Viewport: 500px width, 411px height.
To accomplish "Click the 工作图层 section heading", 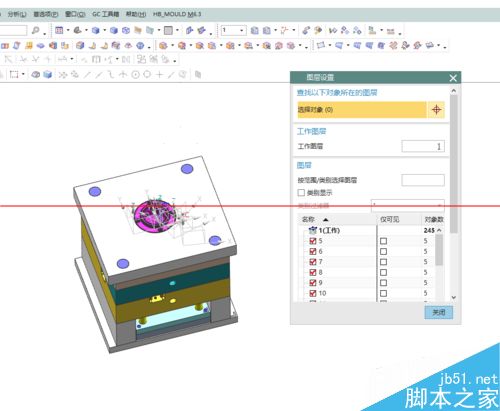I will pos(311,131).
